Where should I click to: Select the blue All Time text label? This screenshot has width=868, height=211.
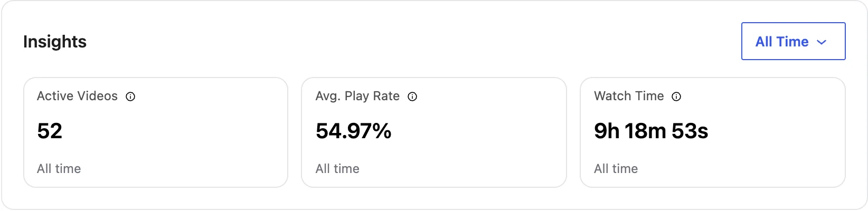tap(782, 42)
